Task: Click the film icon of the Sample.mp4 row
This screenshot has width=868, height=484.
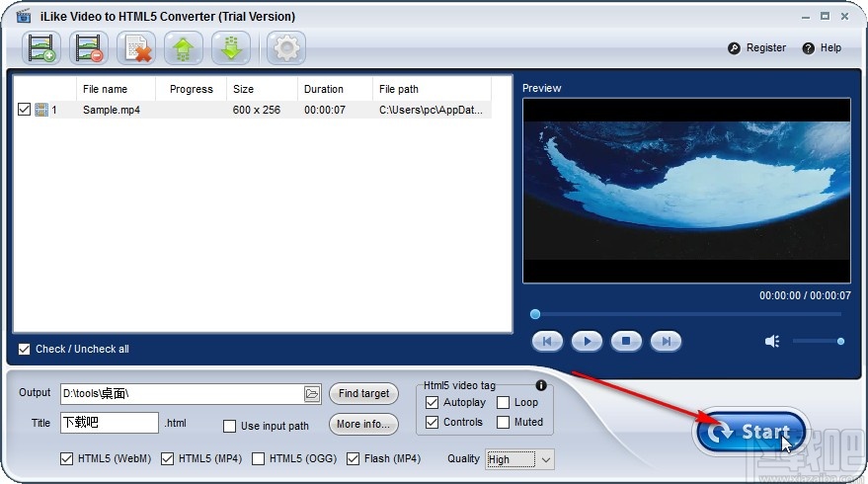Action: (x=41, y=110)
